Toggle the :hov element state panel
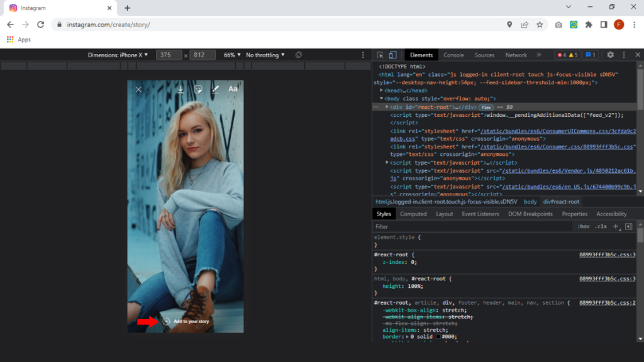Screen dimensions: 644x362 pos(583,226)
